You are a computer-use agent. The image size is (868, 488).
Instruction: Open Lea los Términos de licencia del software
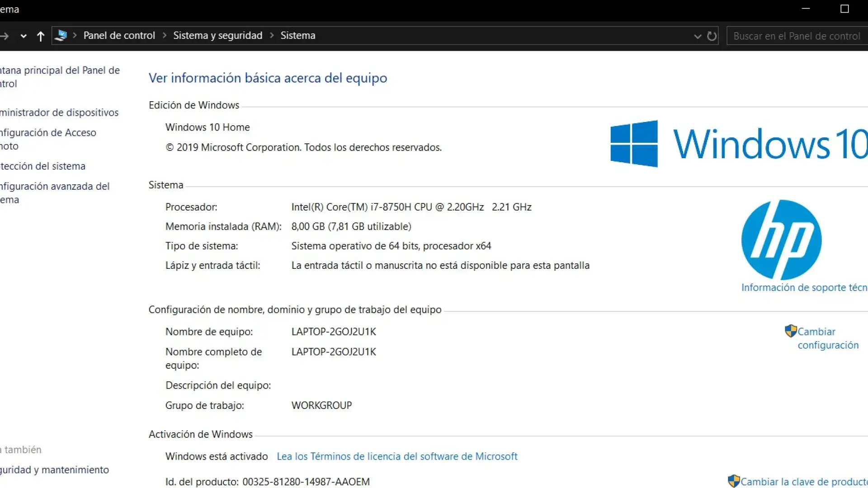click(397, 456)
